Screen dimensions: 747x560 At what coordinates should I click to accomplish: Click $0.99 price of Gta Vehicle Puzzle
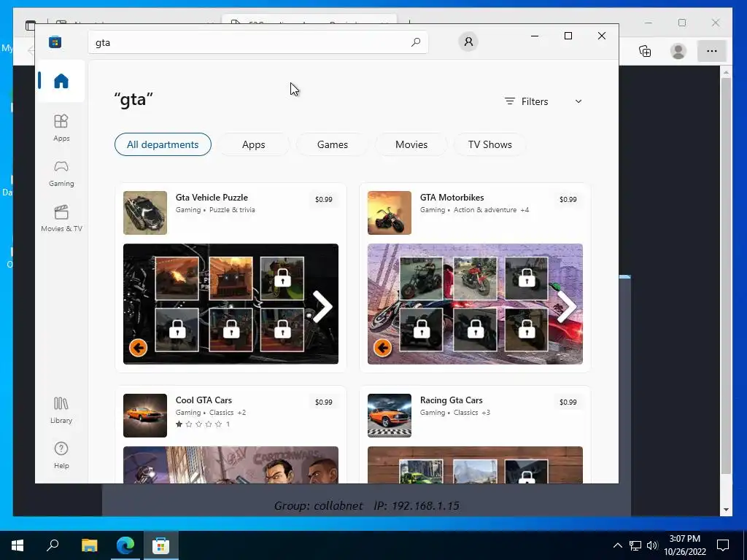click(323, 200)
